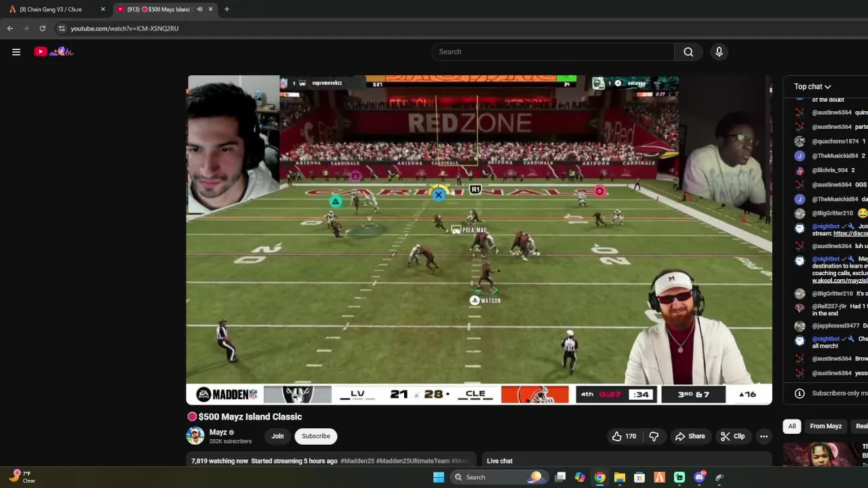Open @lilchris_904 chat message author
868x488 pixels.
pos(829,170)
